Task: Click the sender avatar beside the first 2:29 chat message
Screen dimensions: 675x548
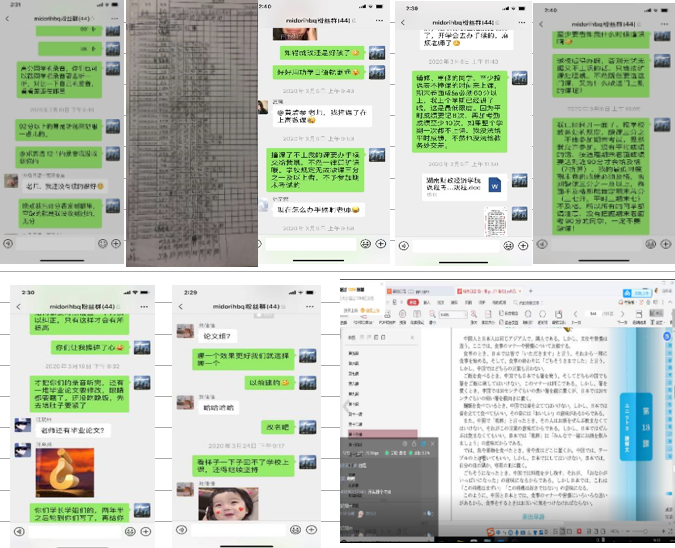Action: point(184,331)
